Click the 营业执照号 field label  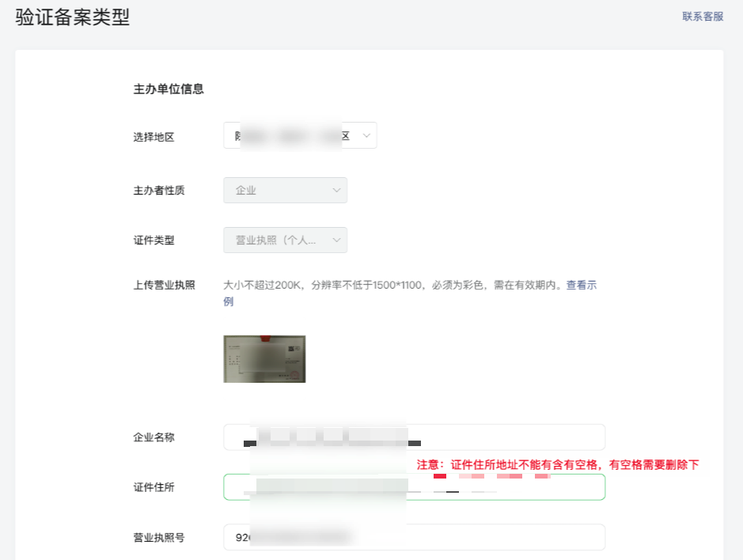(158, 537)
